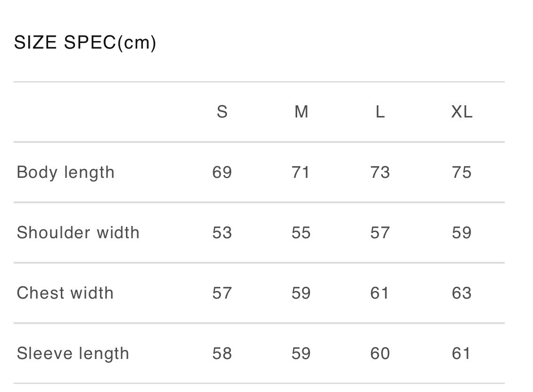
Task: Click Body length value 69 for S
Action: point(222,172)
